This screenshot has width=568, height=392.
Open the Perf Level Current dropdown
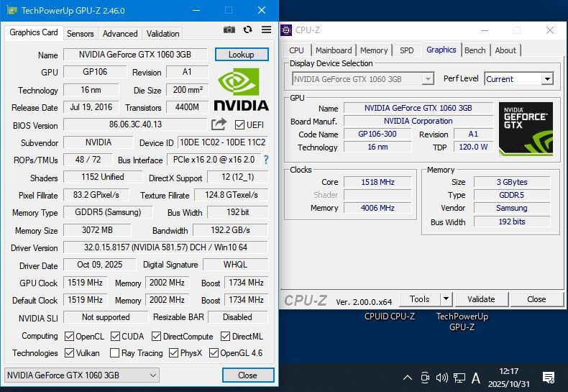point(519,79)
